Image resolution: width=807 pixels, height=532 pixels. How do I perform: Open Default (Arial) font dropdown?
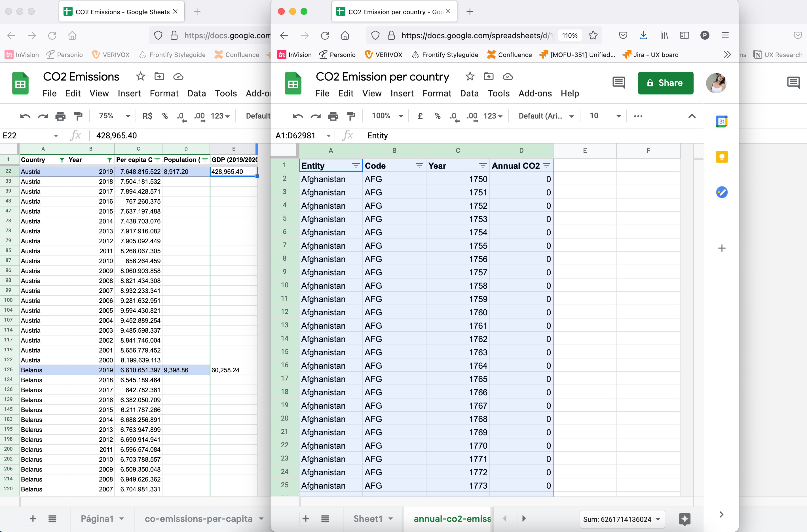[546, 116]
